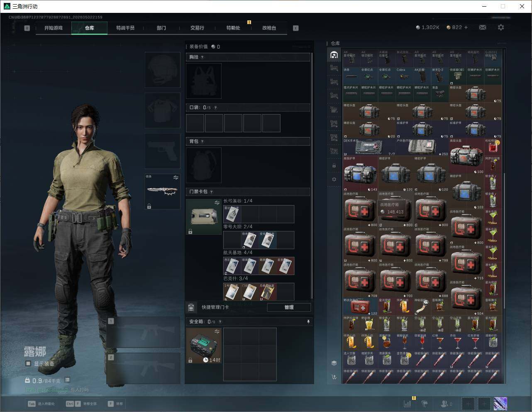Click the safe box item icon
Screen dimensions: 532x412
[x=204, y=346]
